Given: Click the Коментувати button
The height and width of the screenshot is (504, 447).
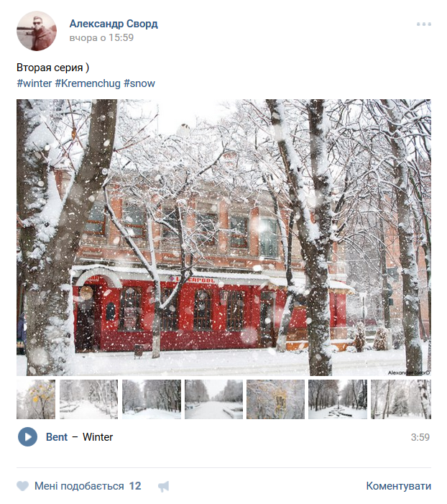Looking at the screenshot, I should [x=398, y=486].
